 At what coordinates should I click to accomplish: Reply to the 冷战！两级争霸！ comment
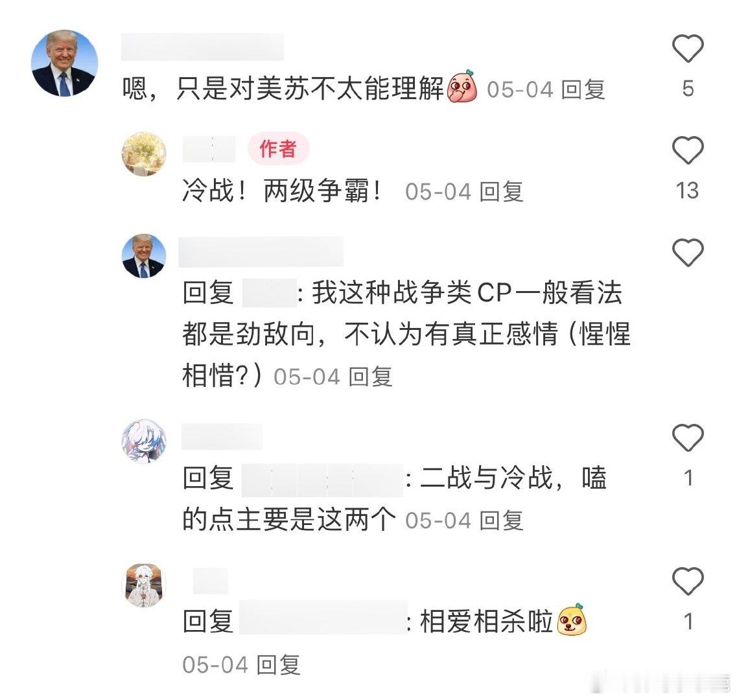[501, 192]
